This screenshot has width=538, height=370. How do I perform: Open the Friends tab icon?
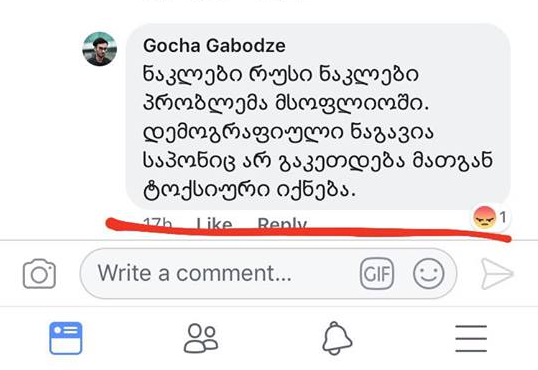(201, 338)
